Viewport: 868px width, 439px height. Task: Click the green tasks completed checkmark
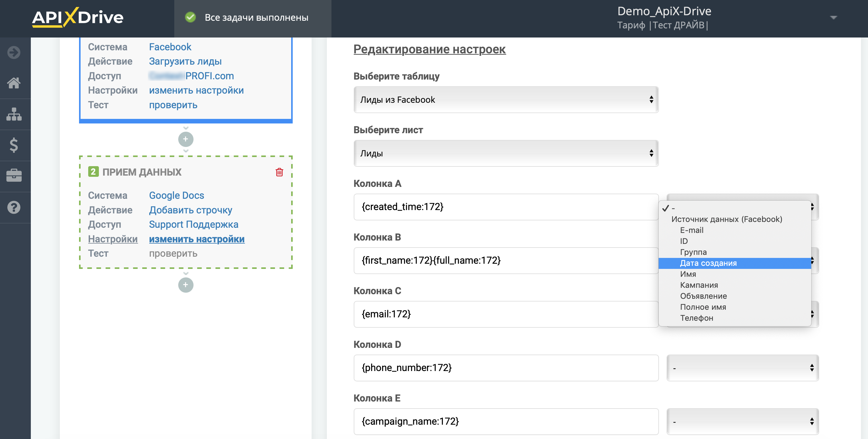tap(191, 17)
